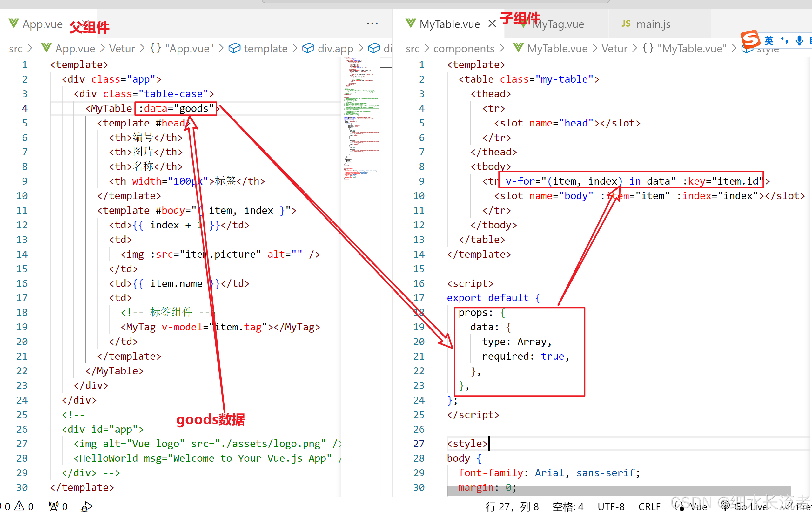Viewport: 812px width, 516px height.
Task: Click the debug run icon in status bar
Action: click(x=86, y=506)
